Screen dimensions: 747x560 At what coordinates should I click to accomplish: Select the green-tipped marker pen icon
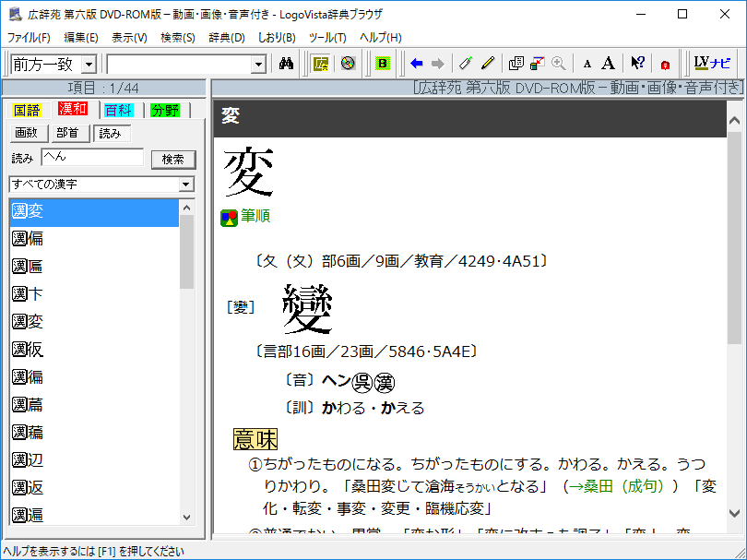466,64
